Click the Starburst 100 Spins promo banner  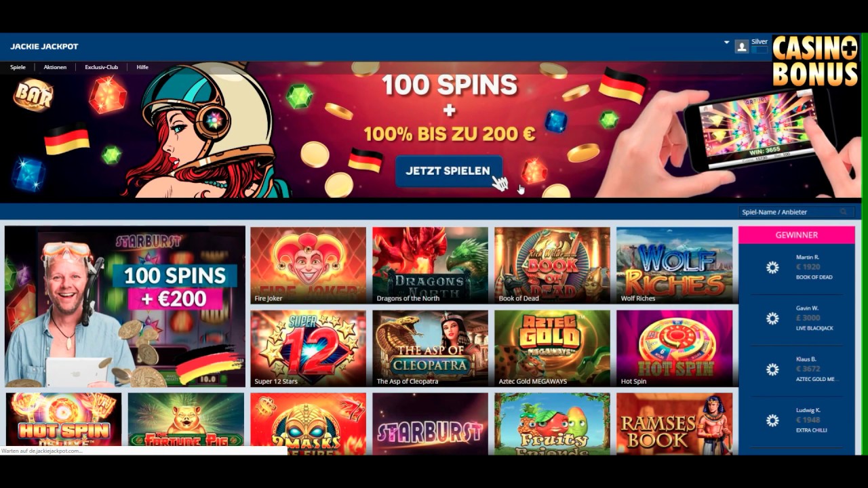point(125,306)
